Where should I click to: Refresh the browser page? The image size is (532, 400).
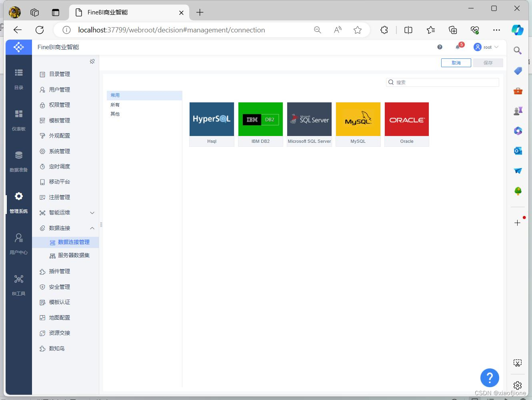click(x=40, y=30)
